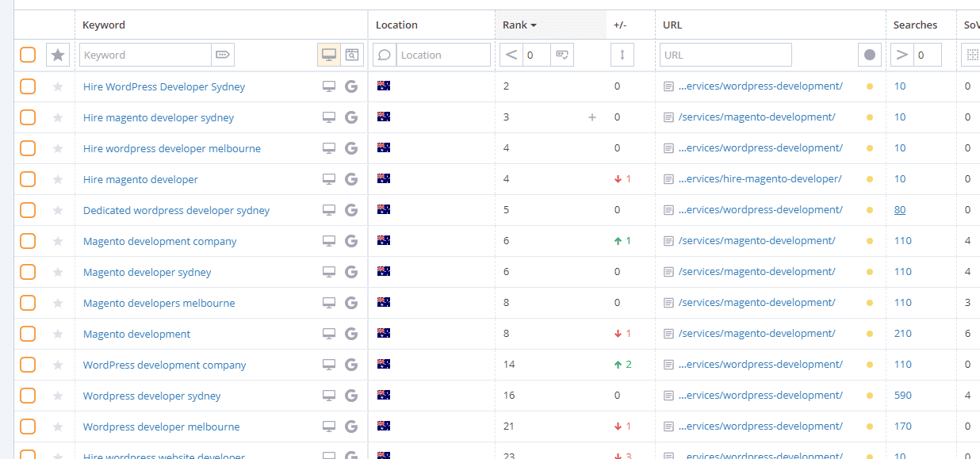Open the Hire WordPress Developer Sydney keyword
Viewport: 980px width, 459px height.
point(164,86)
